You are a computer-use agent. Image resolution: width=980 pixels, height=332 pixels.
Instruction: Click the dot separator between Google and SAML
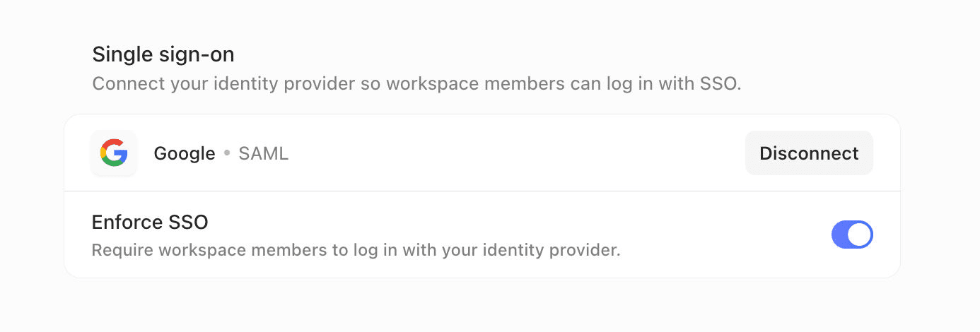pyautogui.click(x=227, y=153)
